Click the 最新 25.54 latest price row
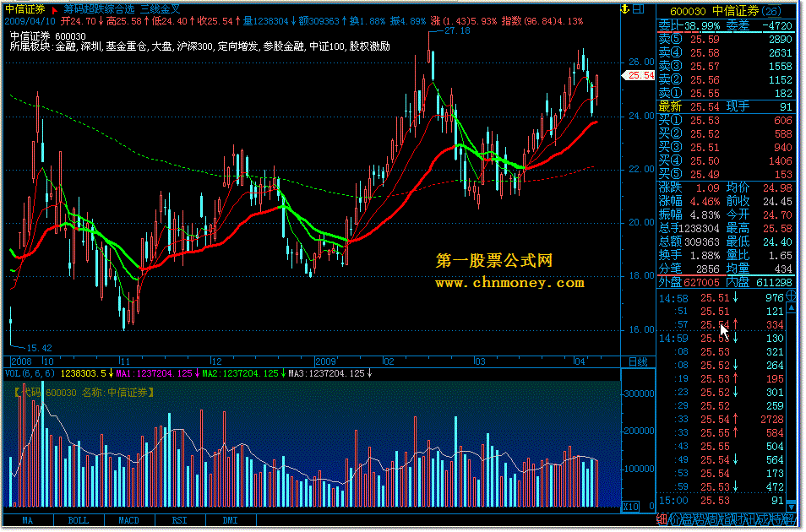The width and height of the screenshot is (806, 532). 725,106
